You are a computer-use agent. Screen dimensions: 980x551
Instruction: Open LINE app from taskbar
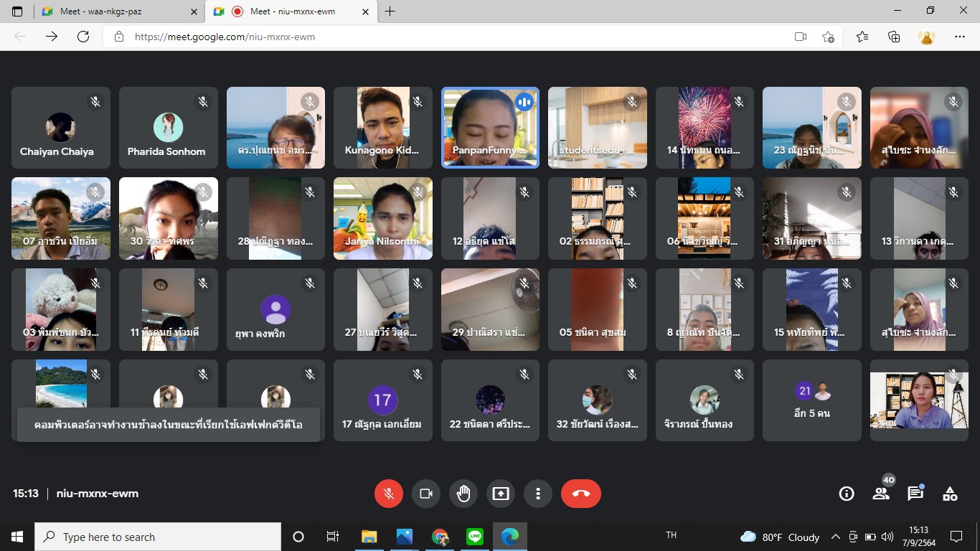(475, 537)
